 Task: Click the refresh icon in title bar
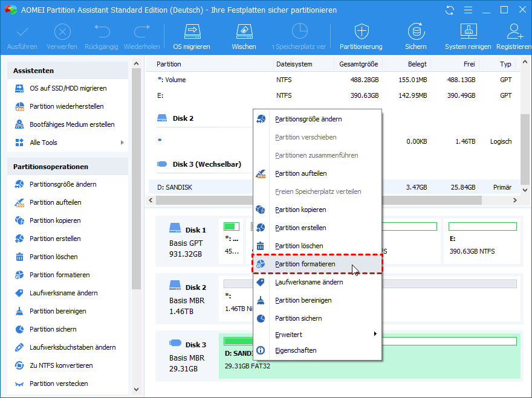point(449,10)
